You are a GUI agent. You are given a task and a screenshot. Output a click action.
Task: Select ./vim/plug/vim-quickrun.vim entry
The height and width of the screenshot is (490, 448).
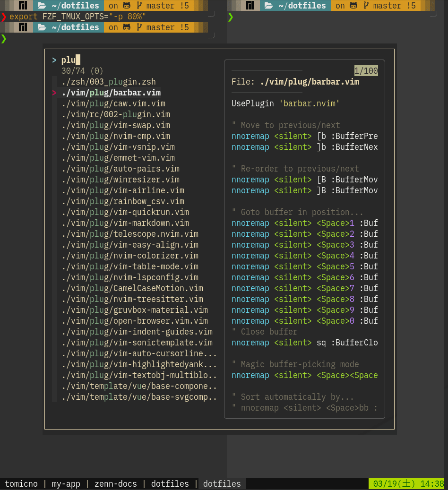click(x=125, y=212)
